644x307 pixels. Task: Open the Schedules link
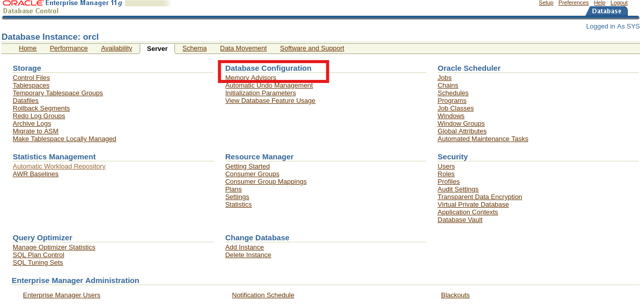453,93
